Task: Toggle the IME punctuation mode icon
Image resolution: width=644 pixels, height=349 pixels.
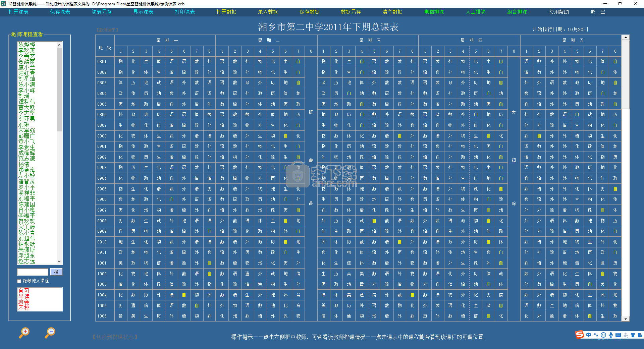Action: click(x=596, y=335)
